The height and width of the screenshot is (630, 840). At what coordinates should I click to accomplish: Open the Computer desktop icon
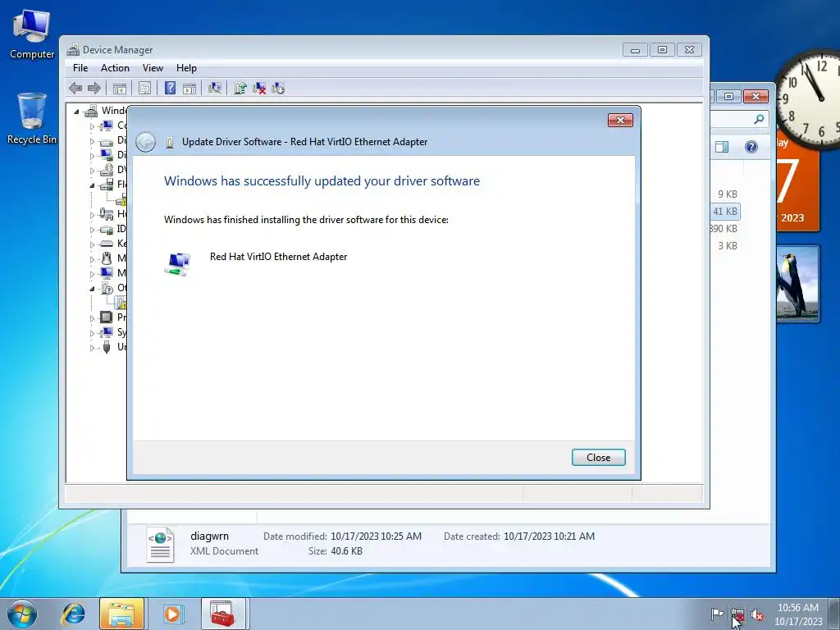point(32,33)
